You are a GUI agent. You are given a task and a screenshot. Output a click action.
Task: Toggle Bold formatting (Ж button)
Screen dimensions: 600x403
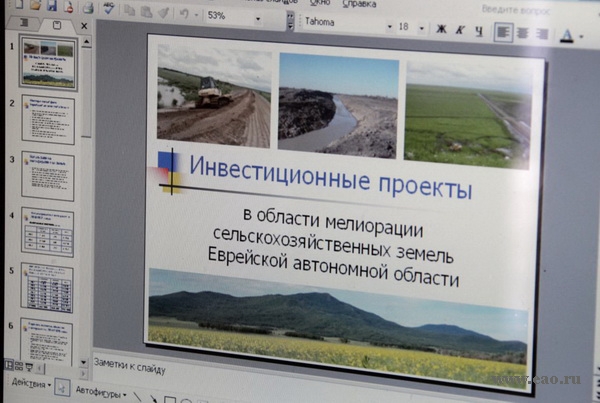click(x=441, y=29)
